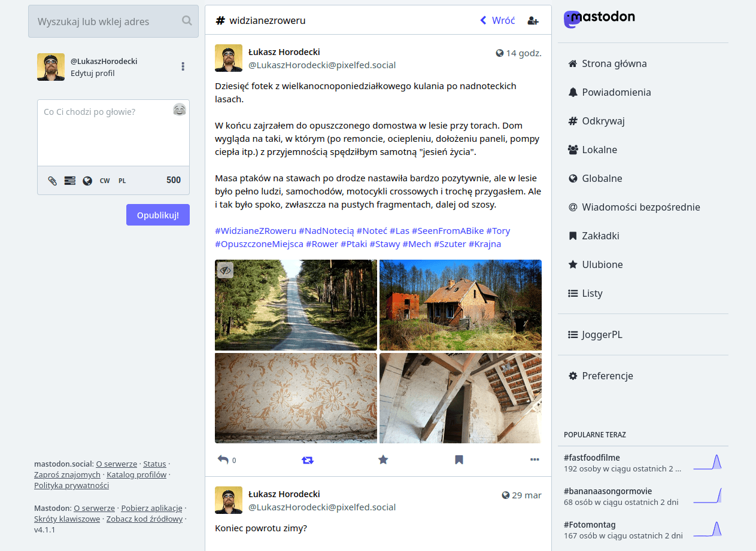This screenshot has width=756, height=551.
Task: Open the #Krajna hashtag link
Action: [x=485, y=244]
